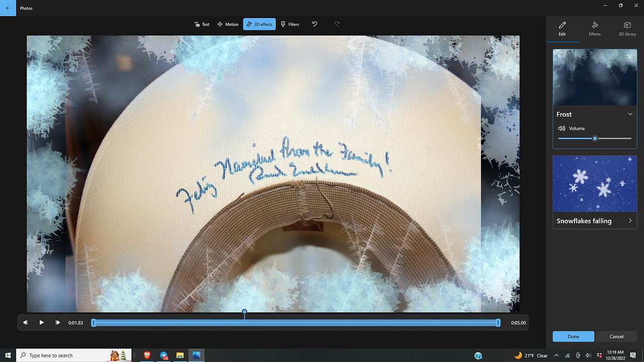This screenshot has height=362, width=644.
Task: Click the Frost effect title
Action: click(x=564, y=114)
